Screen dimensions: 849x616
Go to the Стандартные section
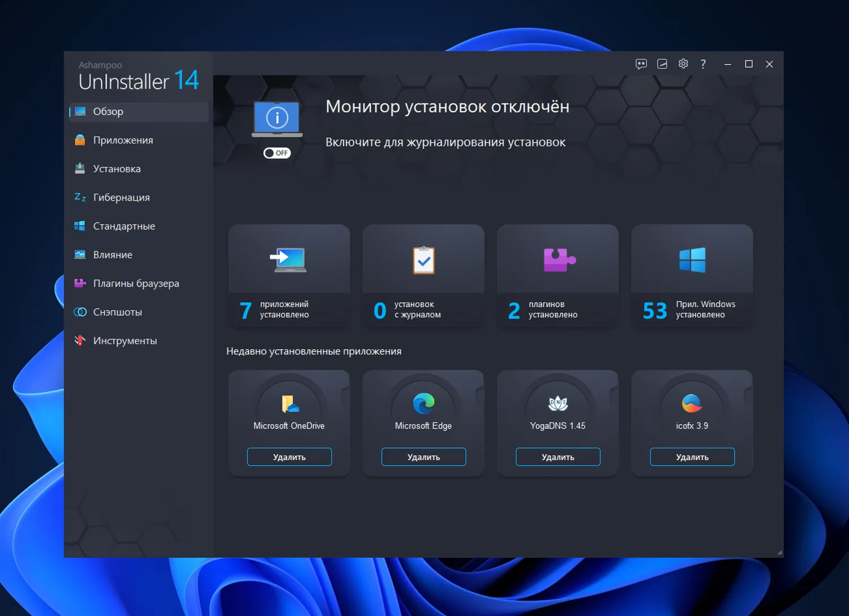point(139,226)
